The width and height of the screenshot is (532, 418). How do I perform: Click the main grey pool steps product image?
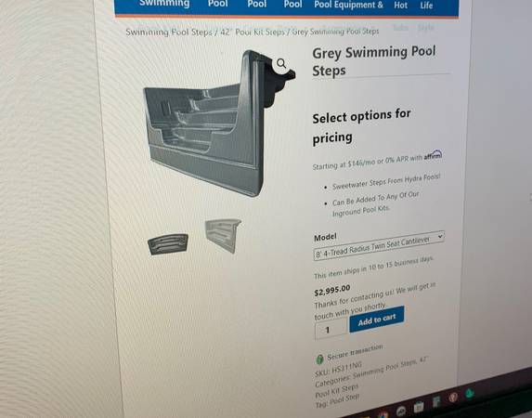[217, 124]
